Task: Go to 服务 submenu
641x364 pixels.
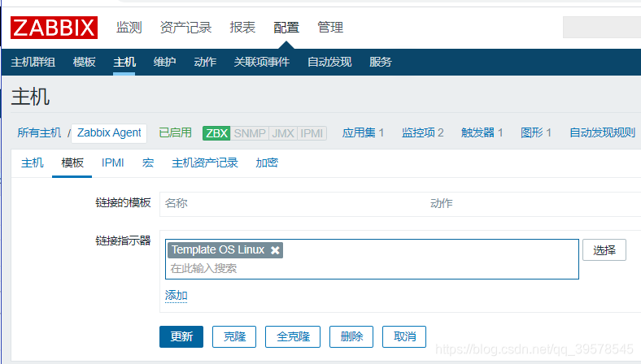Action: point(381,62)
